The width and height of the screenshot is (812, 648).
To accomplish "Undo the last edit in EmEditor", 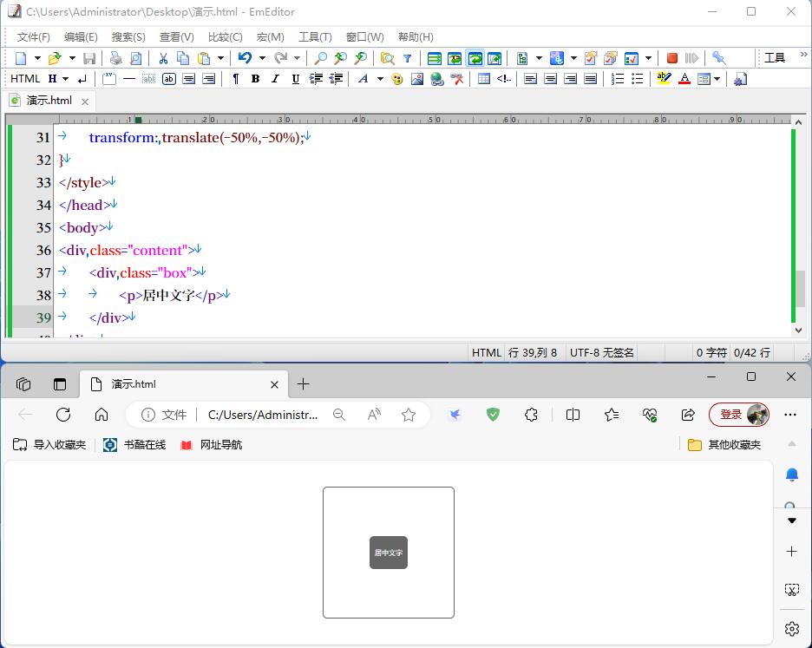I will (245, 58).
